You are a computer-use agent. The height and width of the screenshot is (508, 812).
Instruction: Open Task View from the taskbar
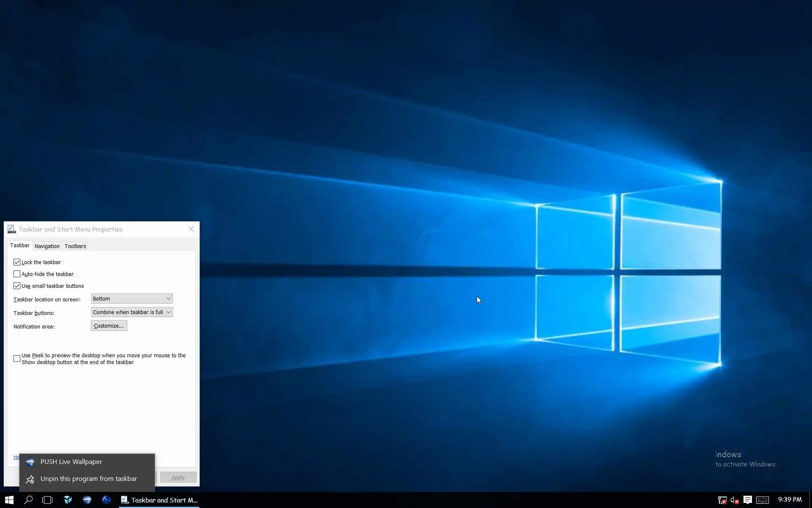pyautogui.click(x=47, y=500)
